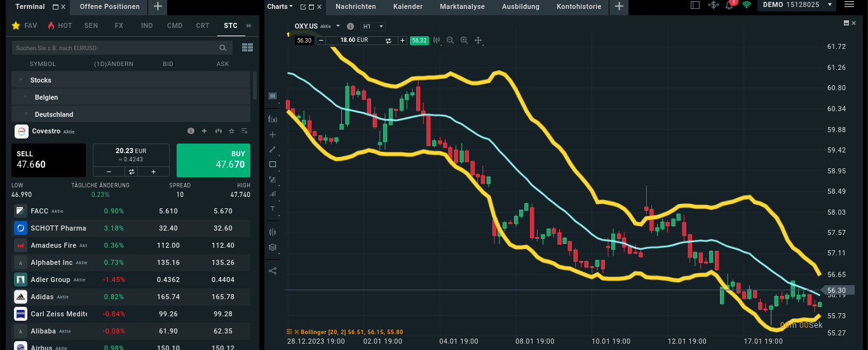This screenshot has width=868, height=350.
Task: Select the Adidas stock row
Action: click(x=131, y=297)
